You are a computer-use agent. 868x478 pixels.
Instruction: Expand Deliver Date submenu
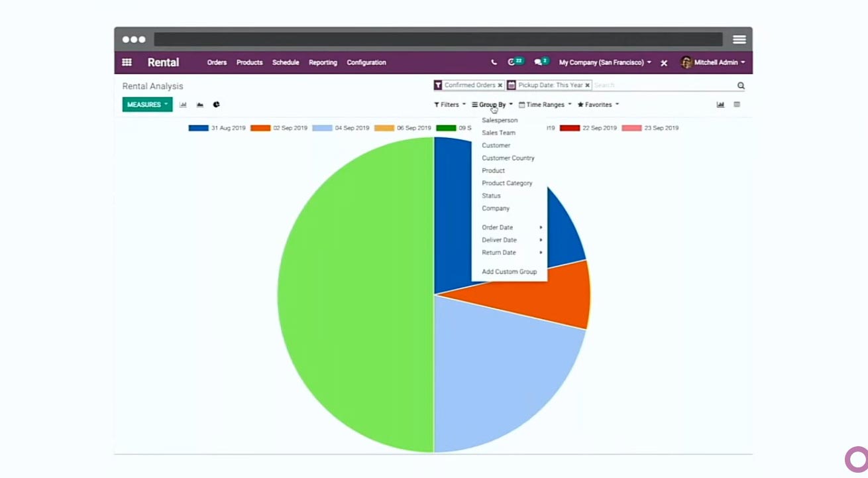coord(509,240)
